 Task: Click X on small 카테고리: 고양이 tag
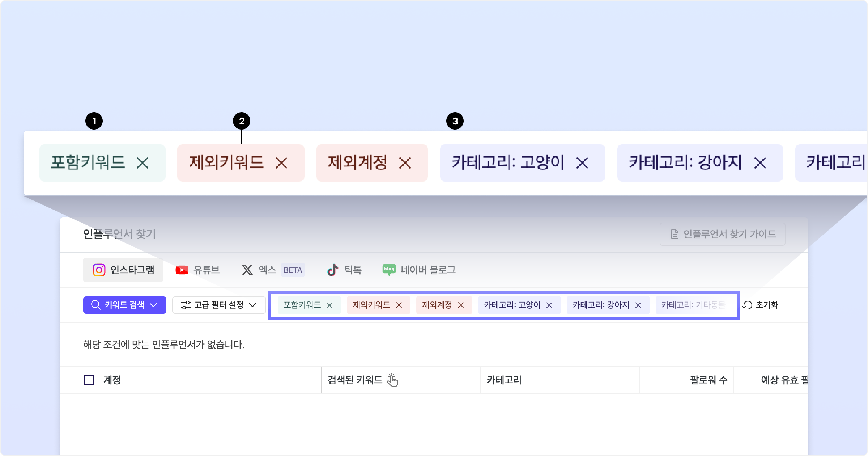tap(549, 305)
